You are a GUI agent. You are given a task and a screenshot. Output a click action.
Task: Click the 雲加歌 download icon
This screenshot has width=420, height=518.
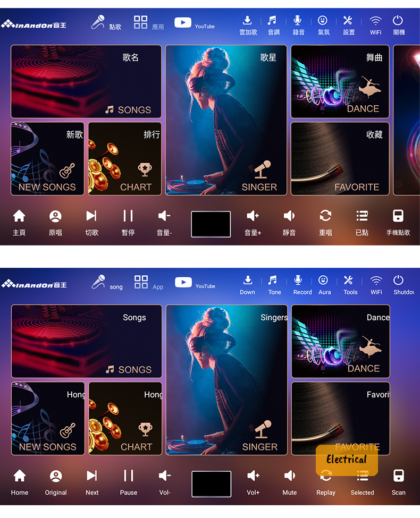(x=247, y=21)
